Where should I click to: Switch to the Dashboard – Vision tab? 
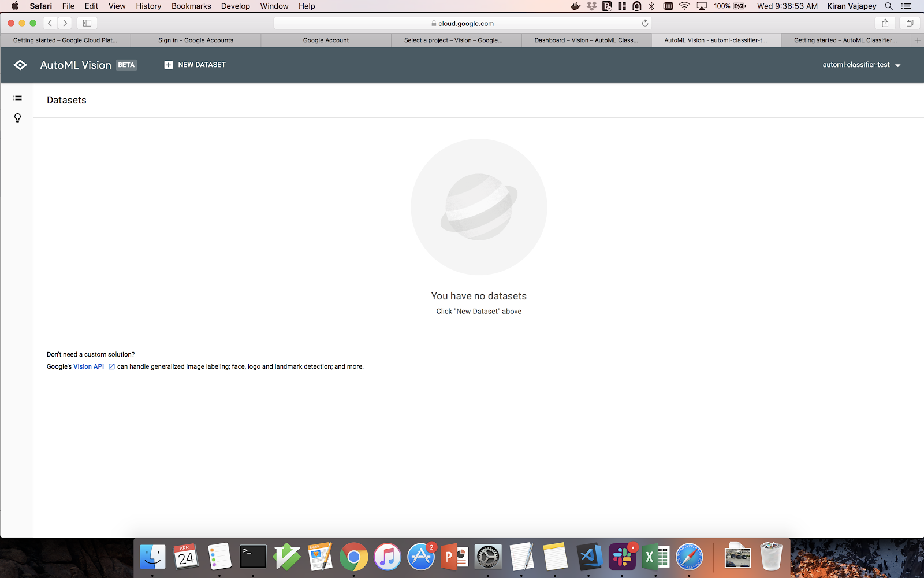(x=586, y=40)
